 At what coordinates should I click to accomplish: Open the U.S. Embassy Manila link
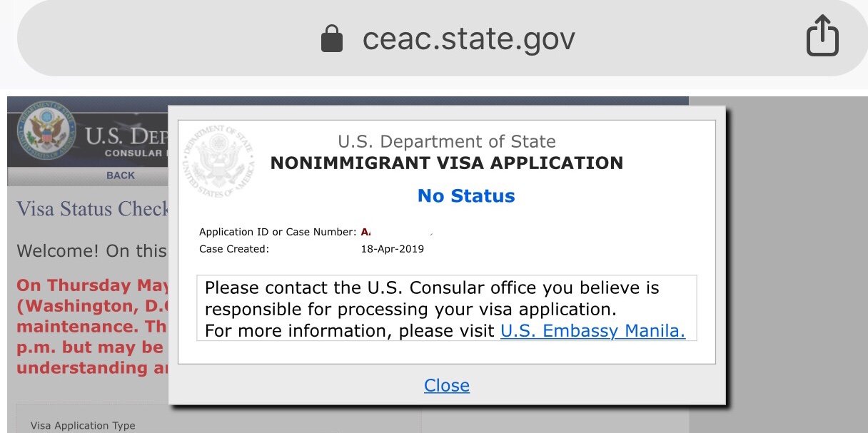[592, 331]
